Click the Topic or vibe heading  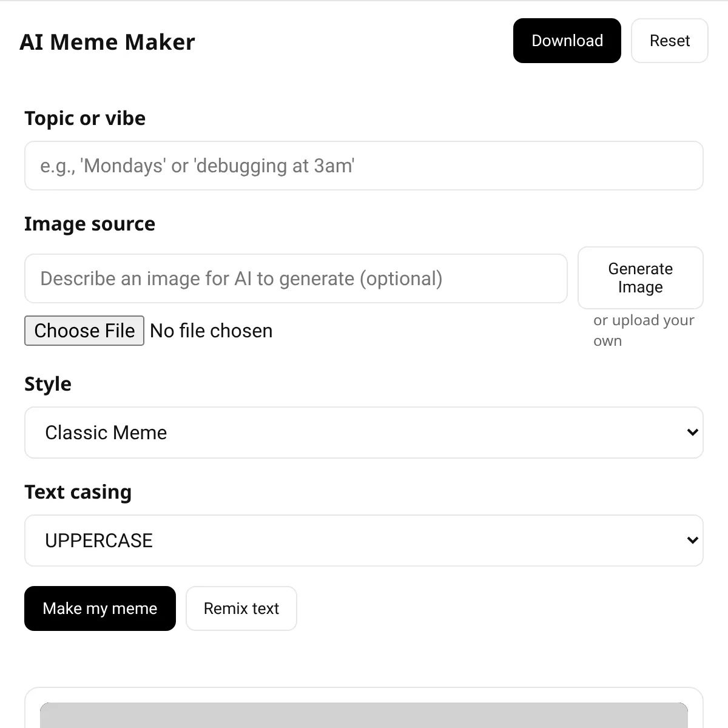[85, 118]
